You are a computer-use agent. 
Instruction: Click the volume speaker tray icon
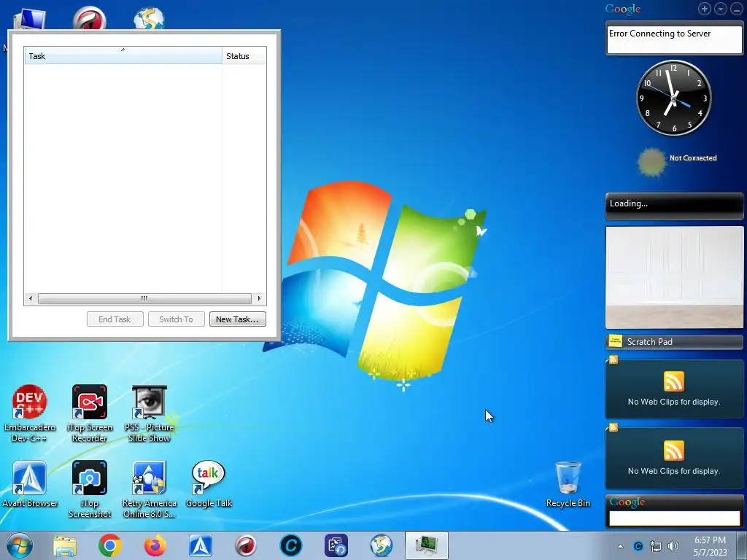[x=673, y=546]
